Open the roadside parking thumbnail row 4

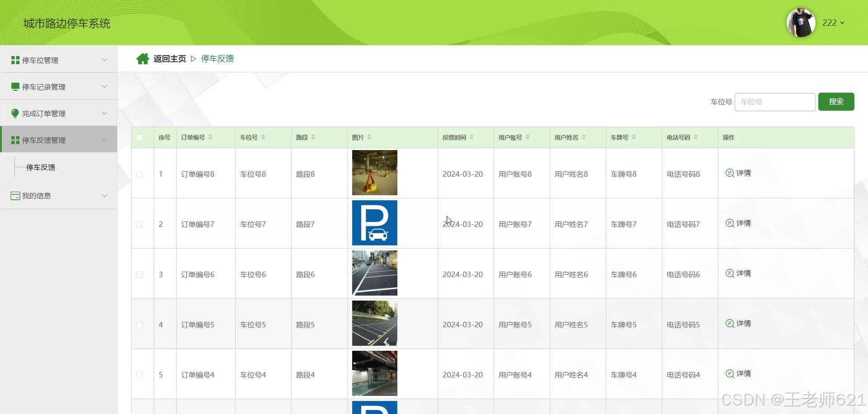375,323
